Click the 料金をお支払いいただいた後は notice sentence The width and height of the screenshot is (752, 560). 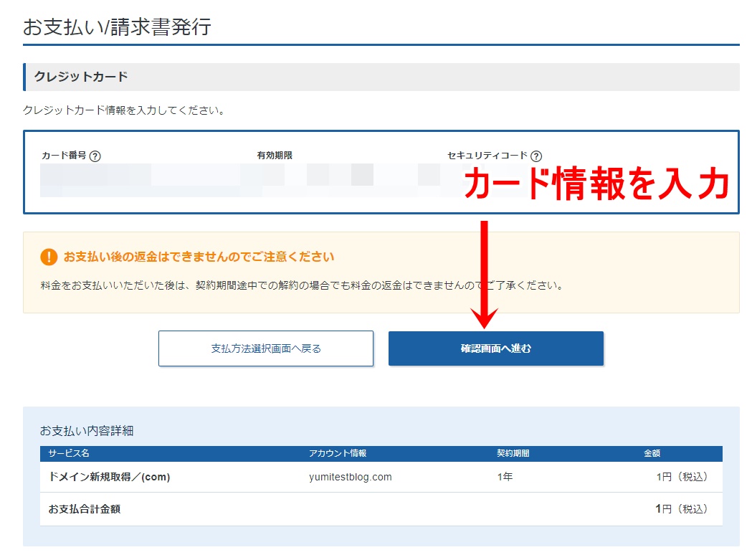click(302, 285)
